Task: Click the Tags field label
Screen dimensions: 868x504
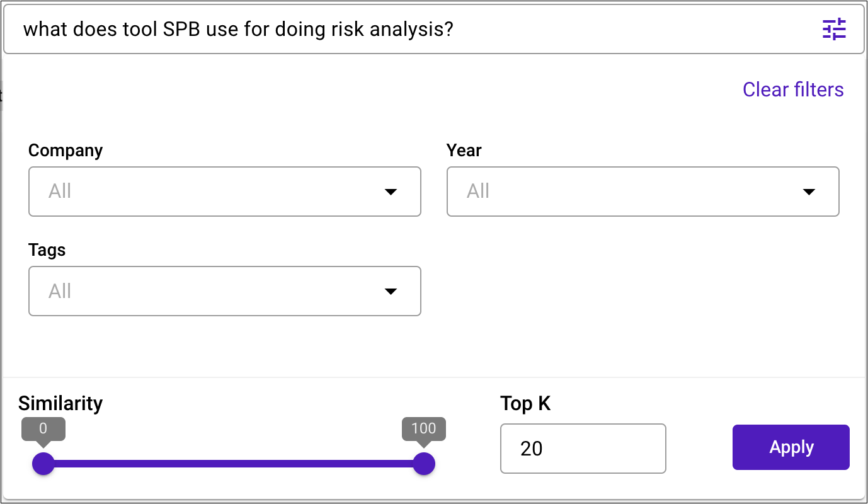Action: click(47, 251)
